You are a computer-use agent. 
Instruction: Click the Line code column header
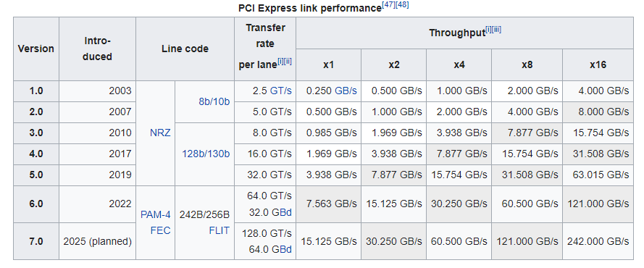coord(185,49)
